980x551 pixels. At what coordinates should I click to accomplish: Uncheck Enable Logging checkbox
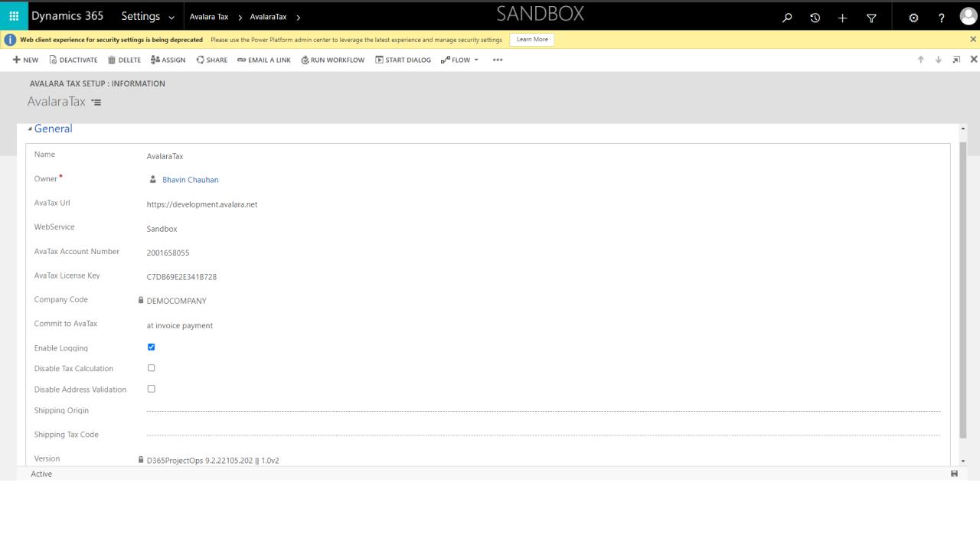pyautogui.click(x=151, y=347)
